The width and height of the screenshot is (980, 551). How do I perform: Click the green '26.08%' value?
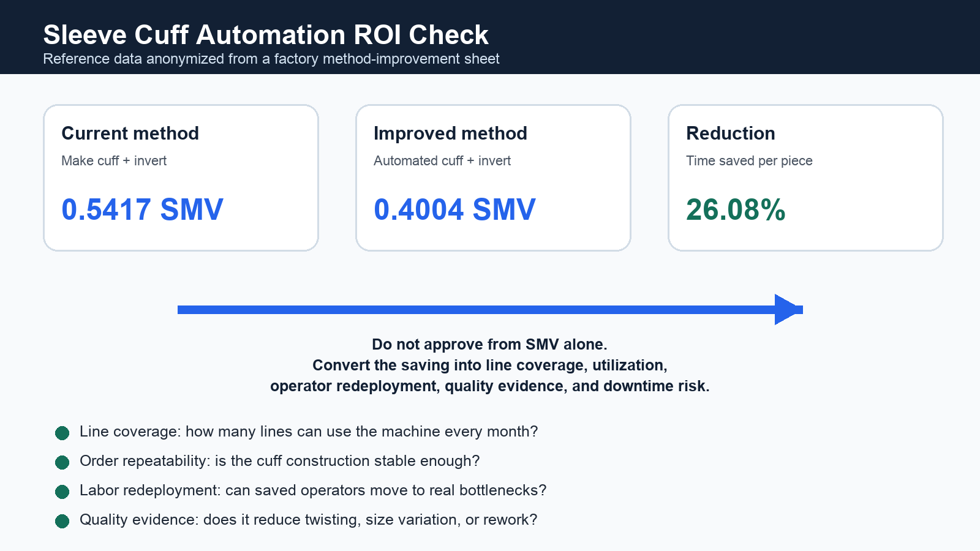[x=736, y=209]
